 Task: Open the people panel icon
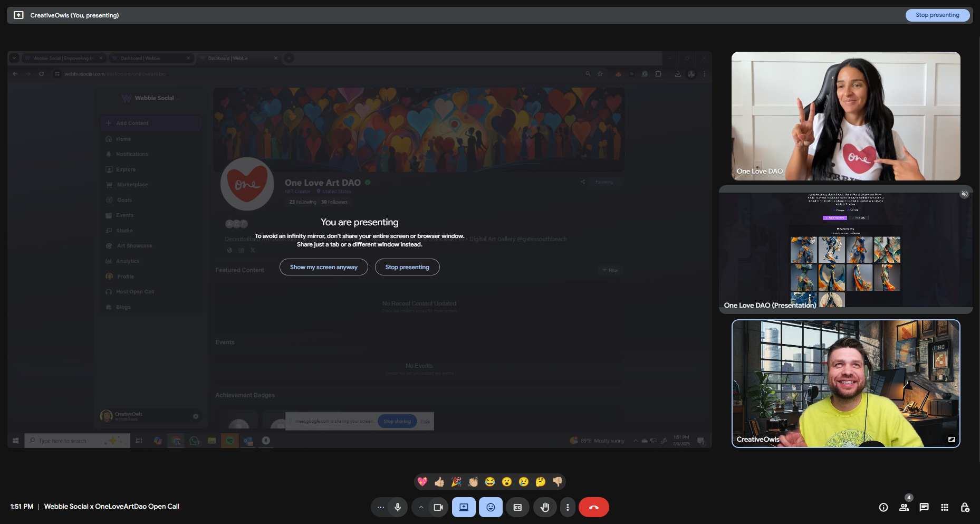(904, 507)
